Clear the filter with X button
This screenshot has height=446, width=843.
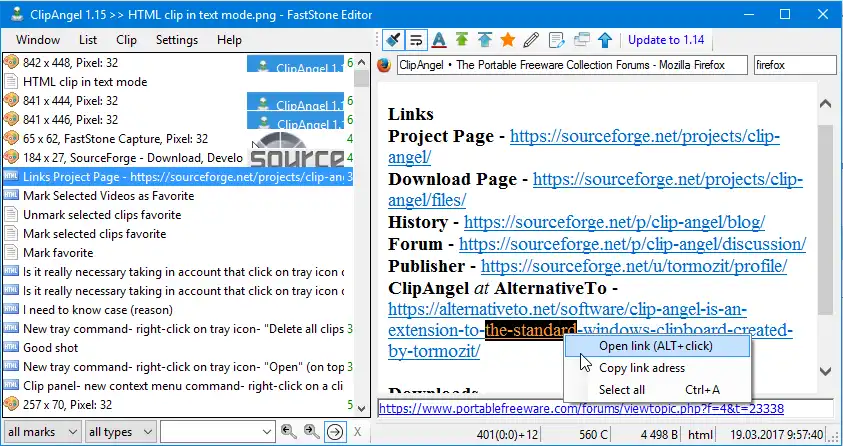click(358, 432)
